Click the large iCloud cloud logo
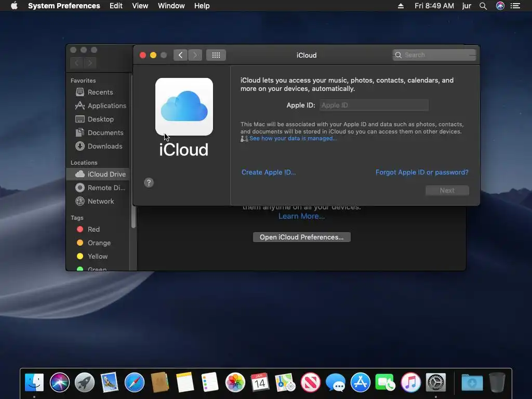This screenshot has width=532, height=399. coord(184,107)
